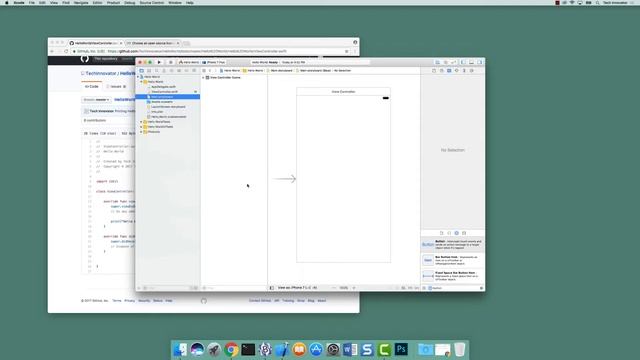Open Chrome from the Dock

(x=231, y=350)
